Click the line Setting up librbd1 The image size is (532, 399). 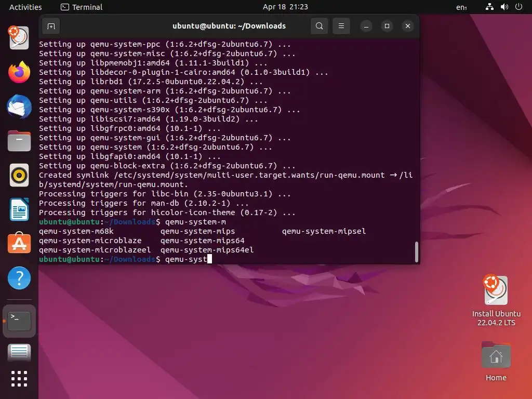coord(151,82)
